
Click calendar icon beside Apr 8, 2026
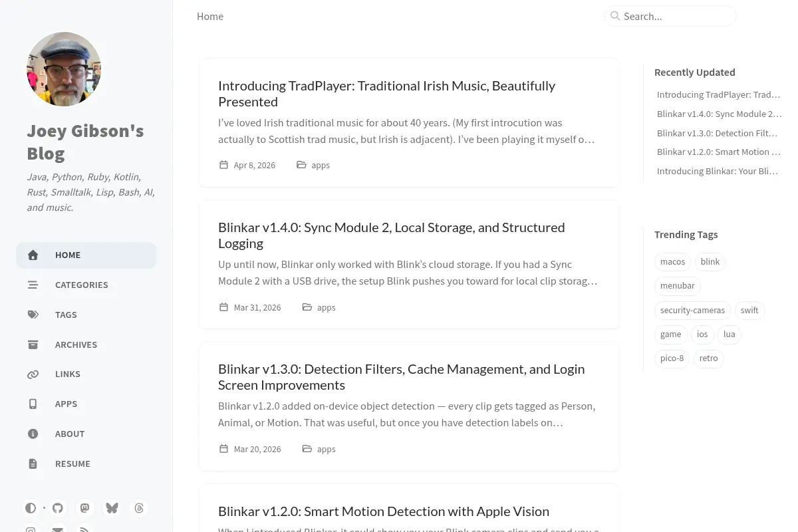(223, 164)
